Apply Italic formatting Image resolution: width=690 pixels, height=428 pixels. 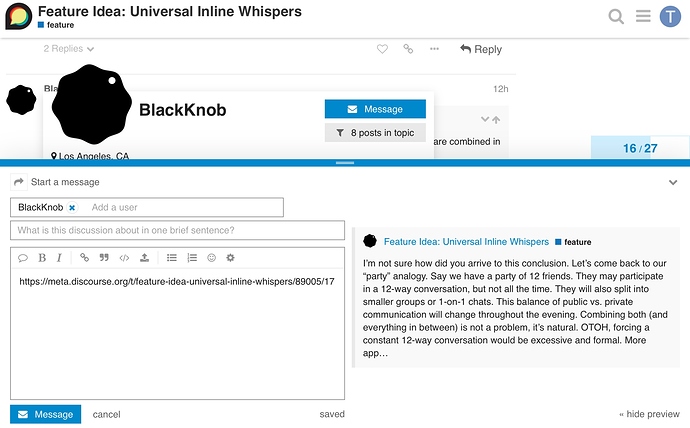pos(59,258)
